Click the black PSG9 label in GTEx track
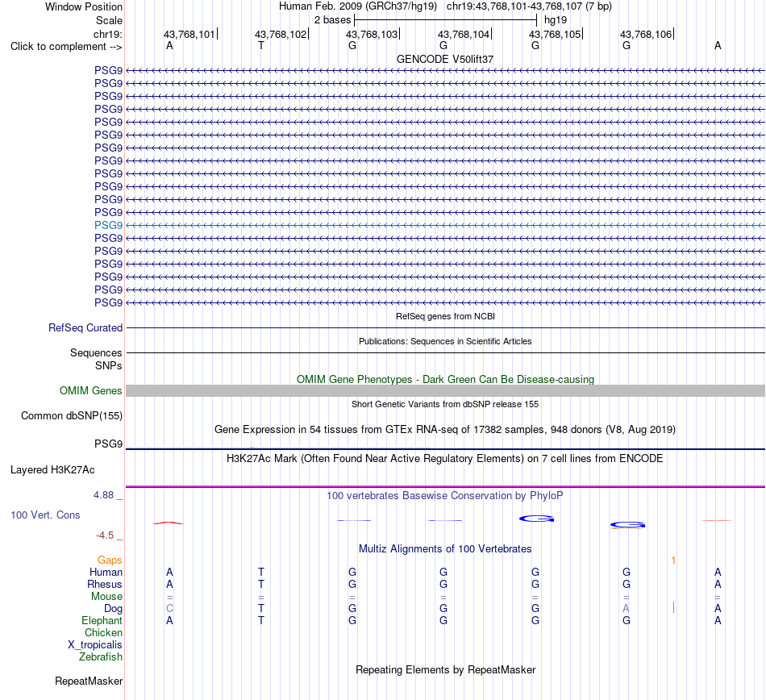 (108, 444)
